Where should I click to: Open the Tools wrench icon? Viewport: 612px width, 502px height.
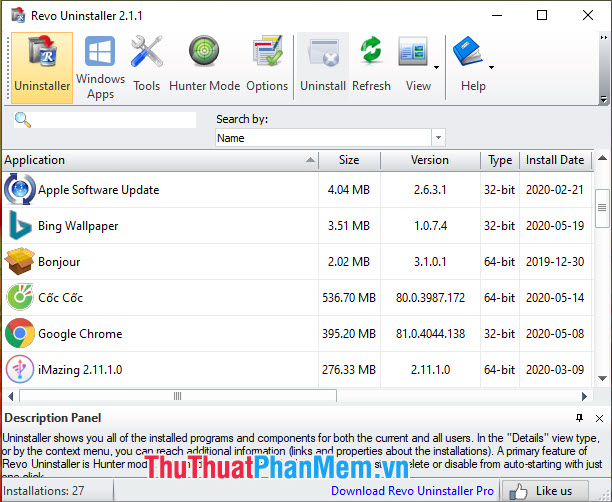(x=146, y=51)
